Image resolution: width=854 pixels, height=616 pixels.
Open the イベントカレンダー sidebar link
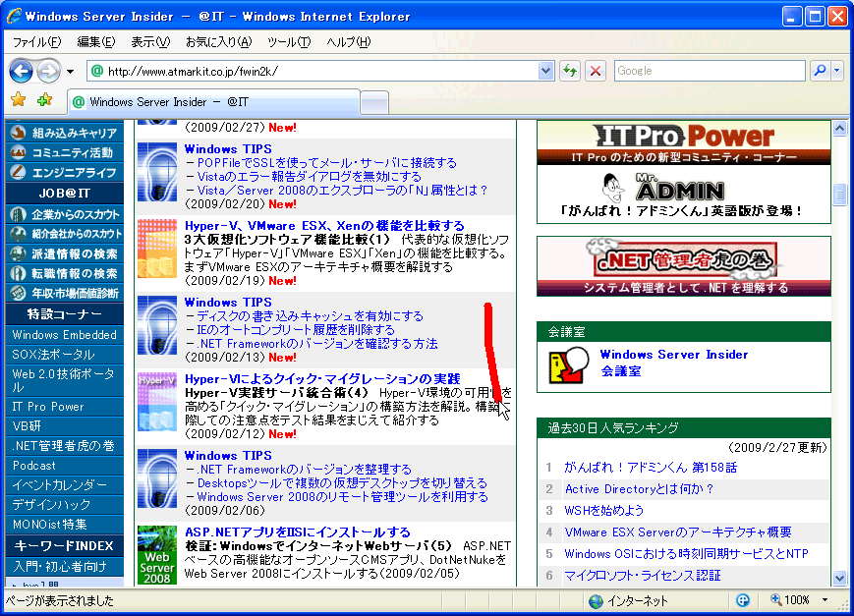[x=59, y=485]
